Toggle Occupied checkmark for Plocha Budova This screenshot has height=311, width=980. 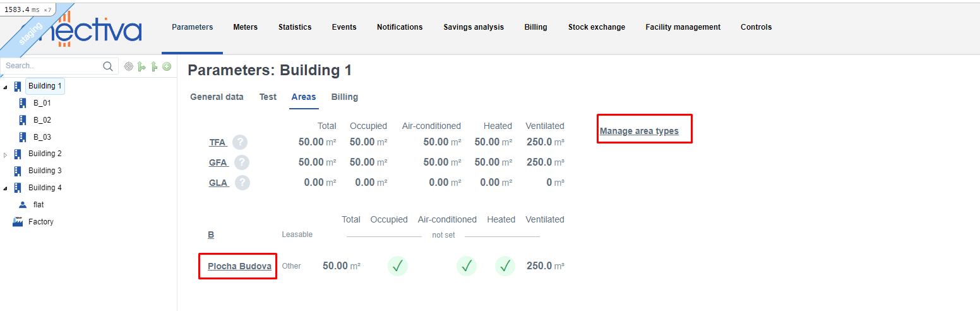pyautogui.click(x=398, y=266)
